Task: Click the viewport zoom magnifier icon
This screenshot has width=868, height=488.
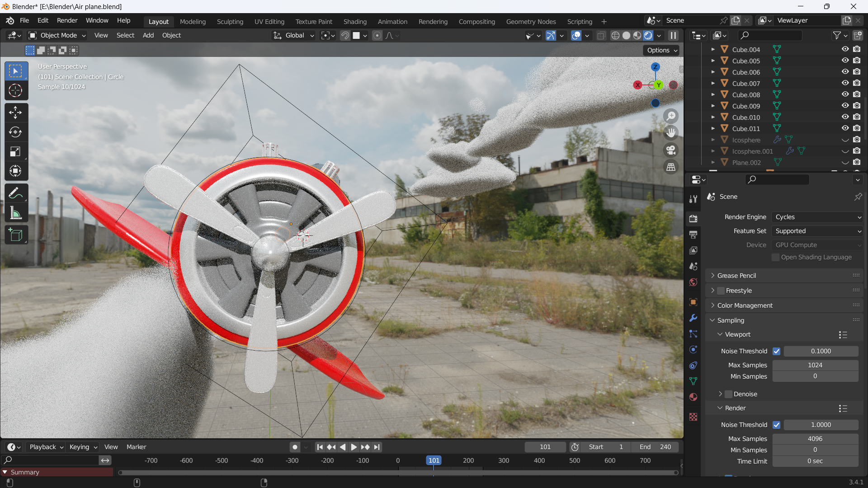Action: tap(671, 116)
